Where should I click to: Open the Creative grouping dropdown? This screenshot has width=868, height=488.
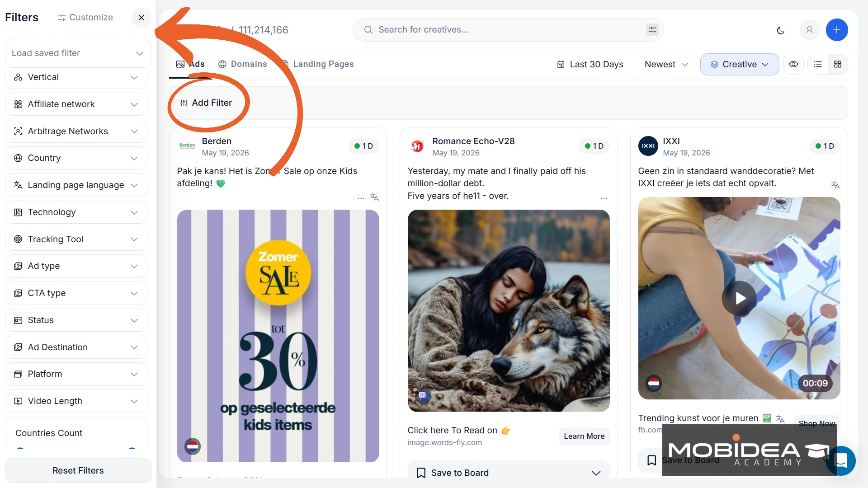tap(740, 65)
